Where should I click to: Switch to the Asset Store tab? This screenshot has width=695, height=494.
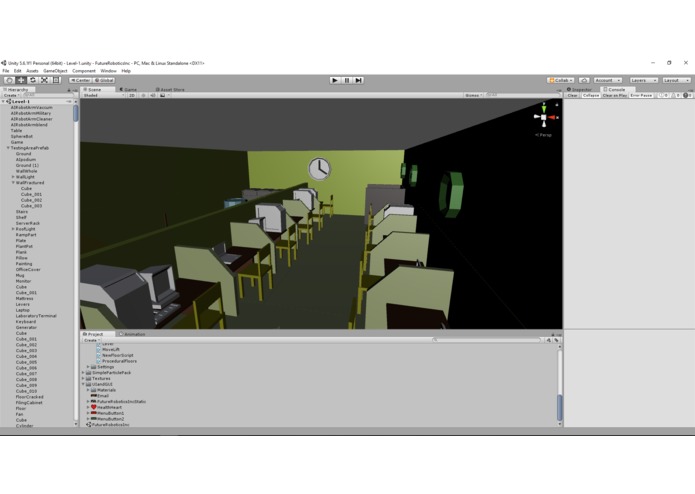point(170,89)
